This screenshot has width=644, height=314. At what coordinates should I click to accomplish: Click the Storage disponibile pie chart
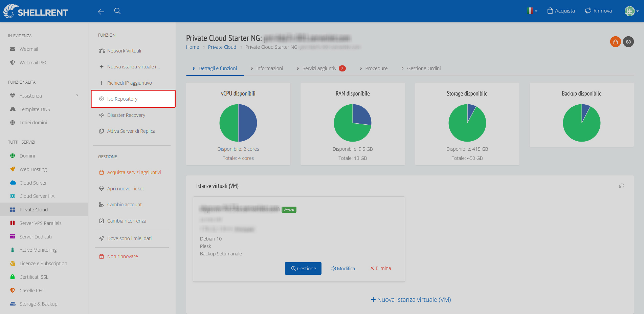[x=467, y=123]
